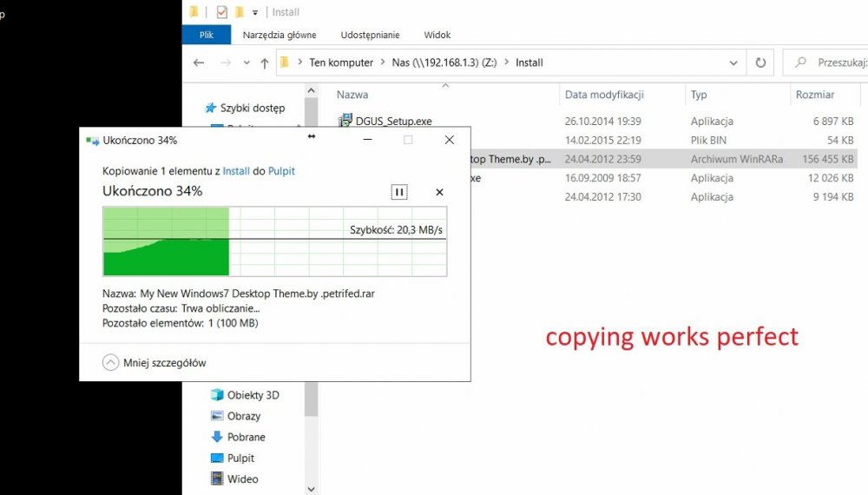Select DGUS_Setup.exe file
This screenshot has width=868, height=495.
pyautogui.click(x=393, y=121)
